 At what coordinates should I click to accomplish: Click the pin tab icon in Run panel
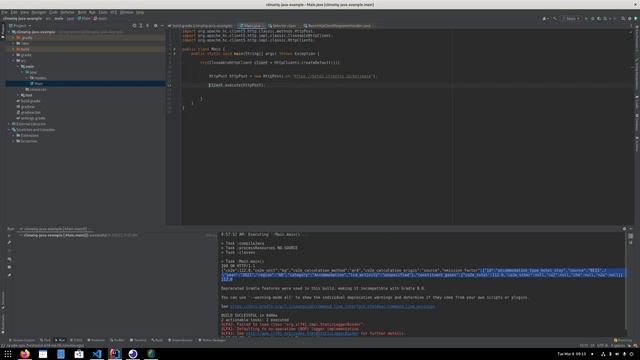tap(9, 275)
